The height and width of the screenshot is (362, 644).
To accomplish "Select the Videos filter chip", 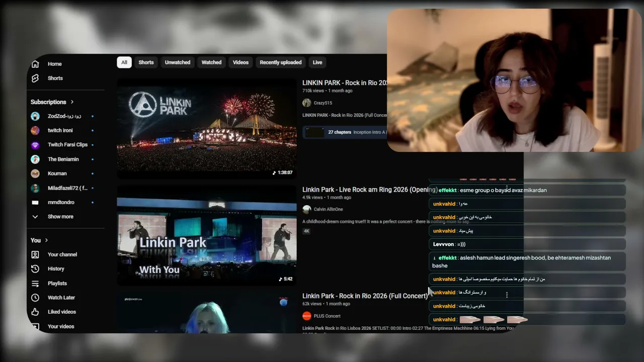I will pyautogui.click(x=240, y=62).
